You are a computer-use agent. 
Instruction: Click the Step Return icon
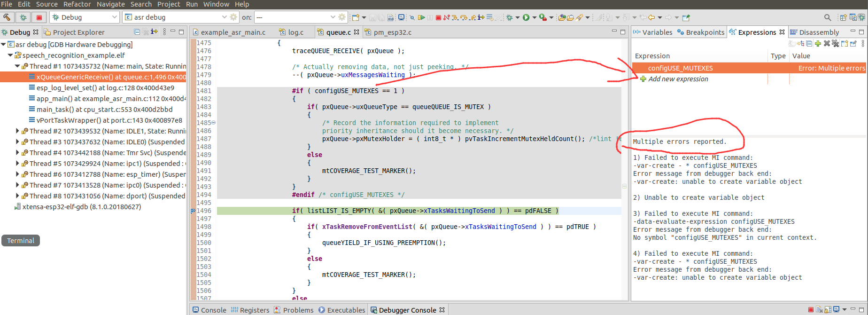473,17
